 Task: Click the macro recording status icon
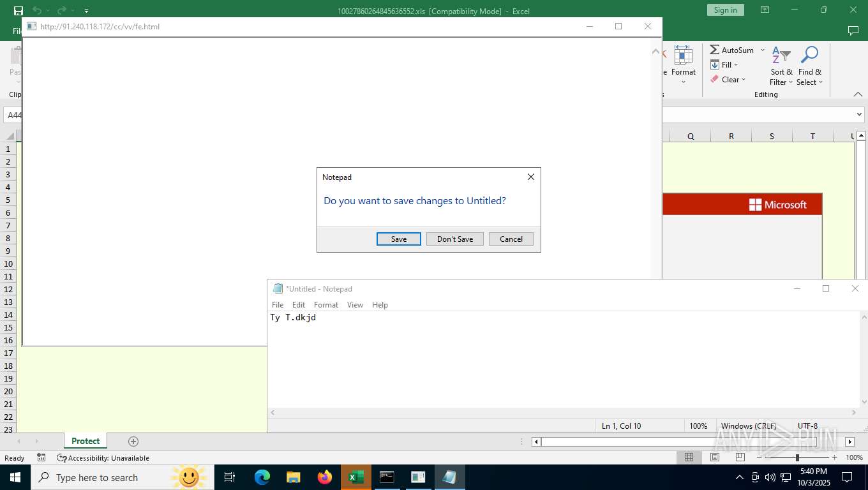tap(41, 457)
